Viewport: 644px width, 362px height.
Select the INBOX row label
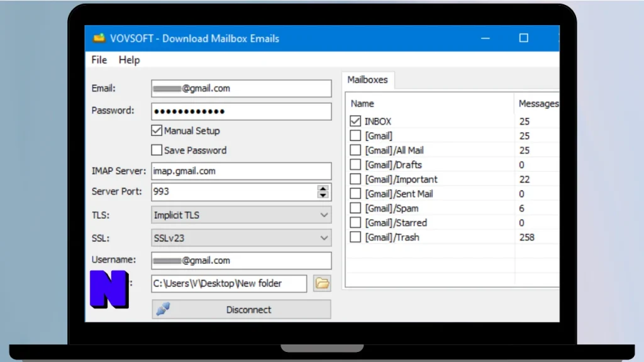point(378,121)
